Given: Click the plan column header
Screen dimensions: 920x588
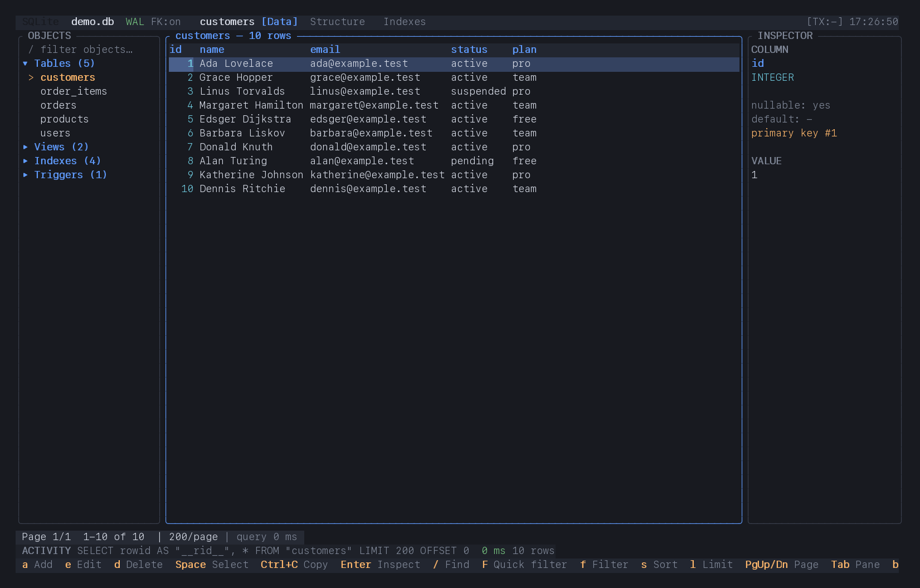Looking at the screenshot, I should 524,50.
